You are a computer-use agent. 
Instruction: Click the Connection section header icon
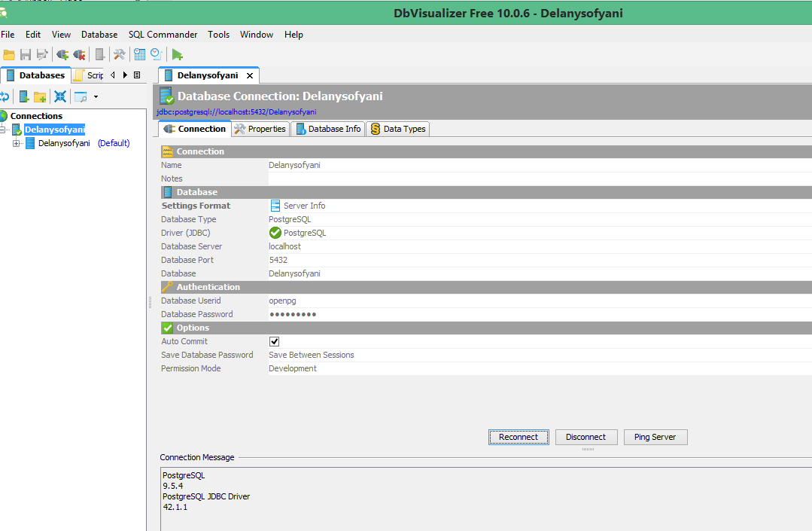click(x=167, y=151)
